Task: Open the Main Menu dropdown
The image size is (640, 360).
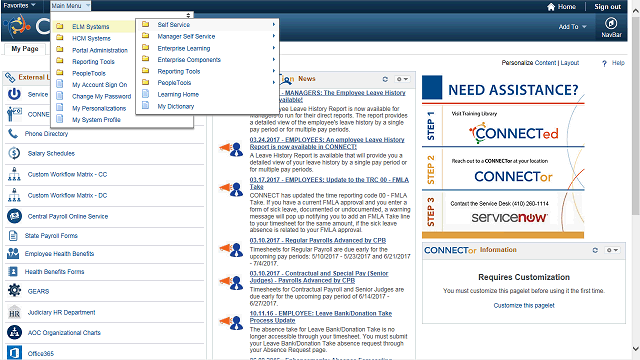Action: [x=70, y=6]
